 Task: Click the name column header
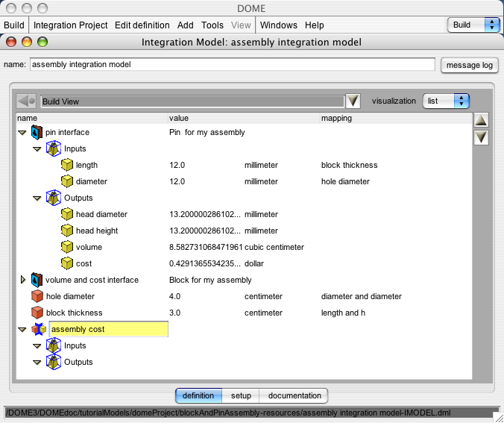pos(92,118)
